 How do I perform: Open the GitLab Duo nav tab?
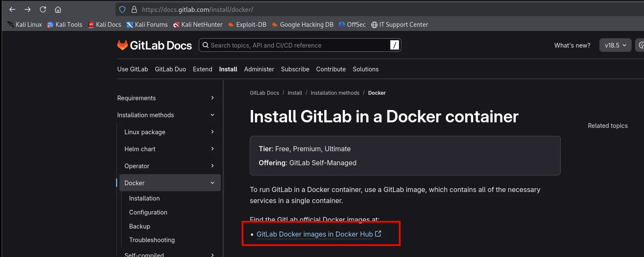pos(170,69)
